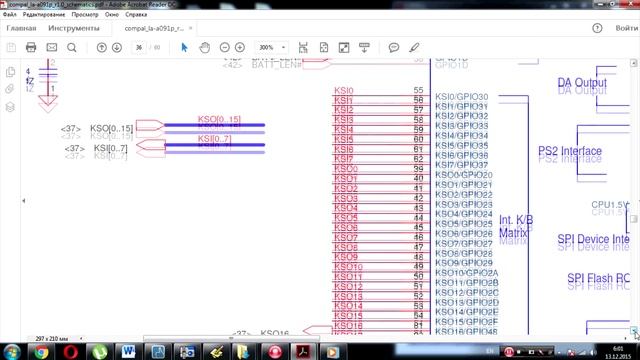Viewport: 640px width, 360px height.
Task: Click the 297 x 210 мм page size label
Action: pos(52,338)
